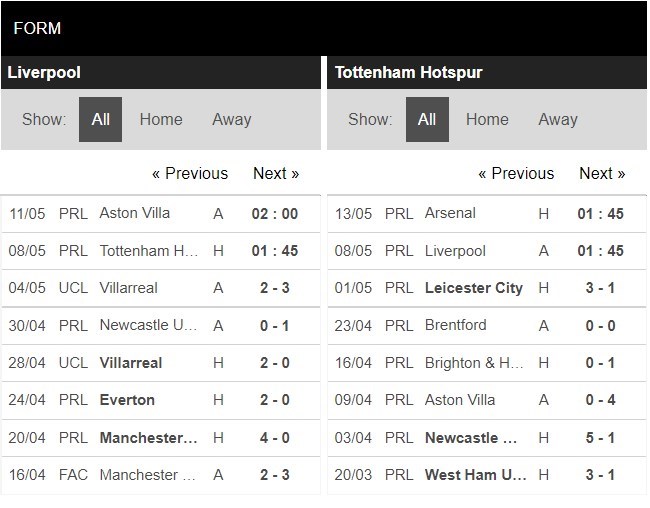
Task: Open Brentford 0 - 0 match row
Action: [x=456, y=325]
